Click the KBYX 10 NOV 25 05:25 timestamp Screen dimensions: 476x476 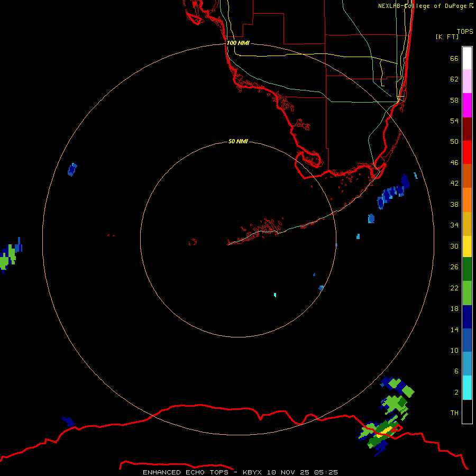pyautogui.click(x=290, y=472)
